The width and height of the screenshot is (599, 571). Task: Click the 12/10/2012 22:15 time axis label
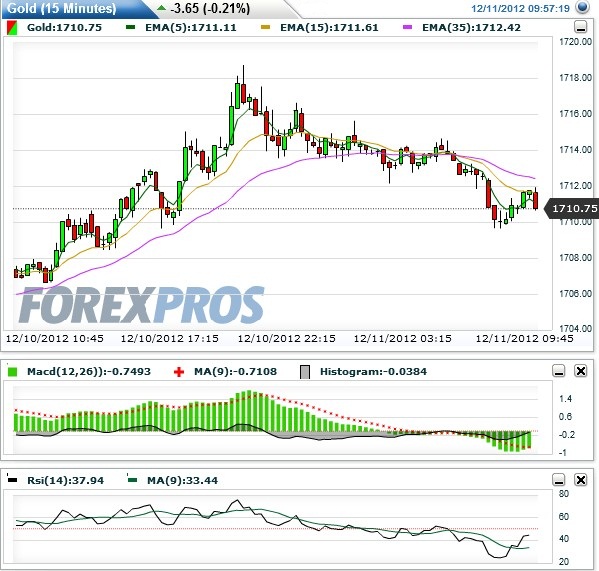point(287,338)
